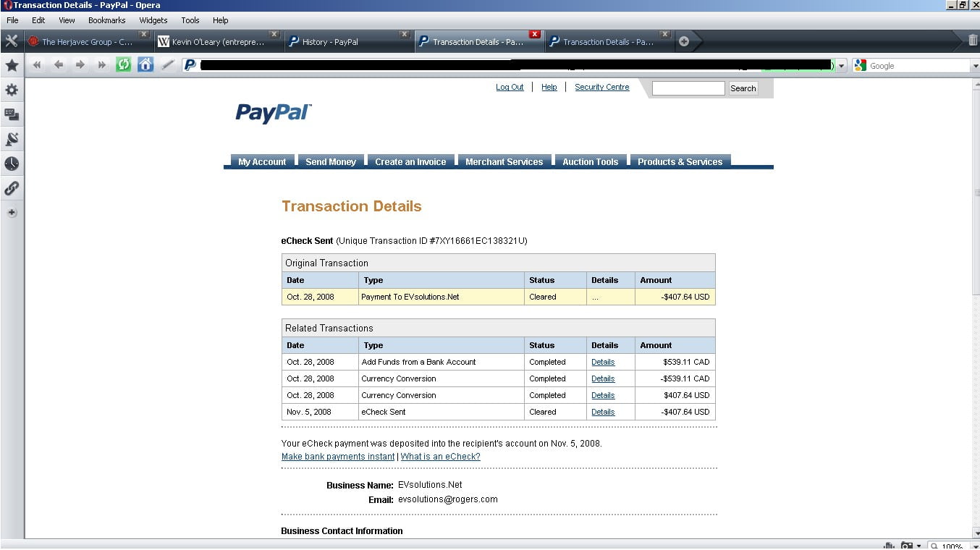Viewport: 980px width, 550px height.
Task: Open the Security Centre link
Action: coord(602,87)
